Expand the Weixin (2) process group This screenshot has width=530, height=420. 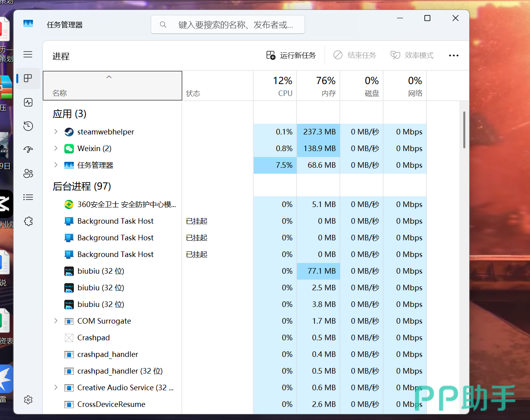[56, 148]
